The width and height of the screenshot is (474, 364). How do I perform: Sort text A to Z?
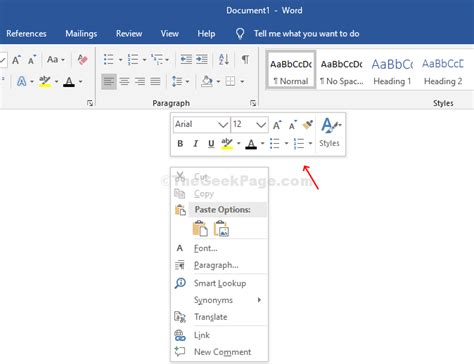224,60
